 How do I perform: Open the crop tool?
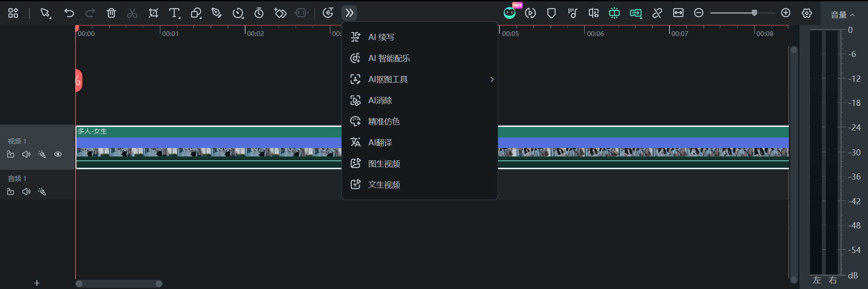153,13
